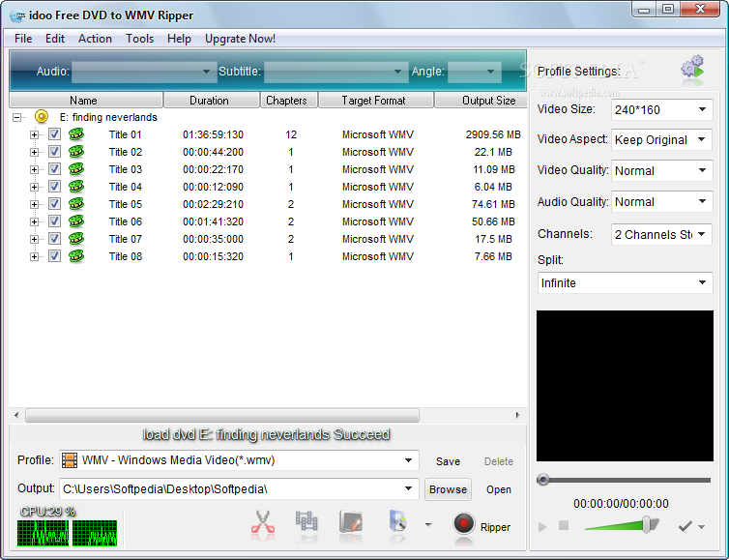Viewport: 729px width, 560px height.
Task: Click the Save profile button
Action: [448, 461]
